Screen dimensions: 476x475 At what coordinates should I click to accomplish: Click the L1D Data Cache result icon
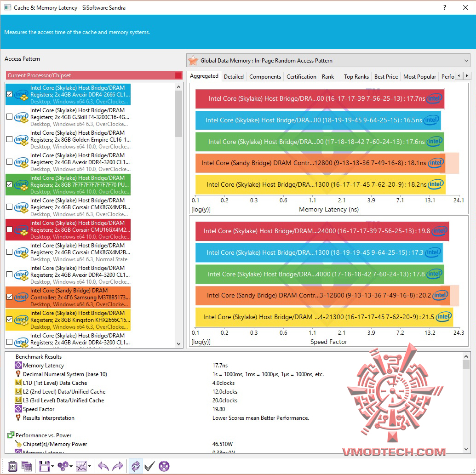click(x=18, y=383)
